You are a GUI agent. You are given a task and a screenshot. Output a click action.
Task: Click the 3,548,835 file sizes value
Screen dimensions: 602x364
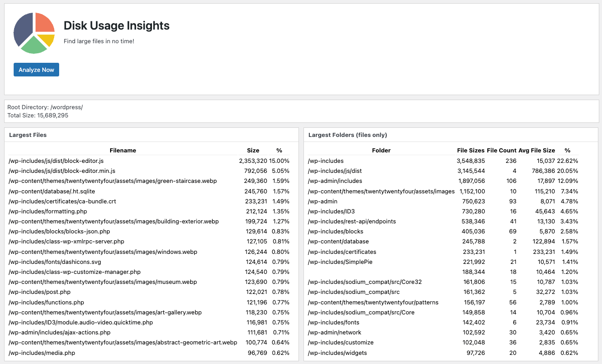471,161
